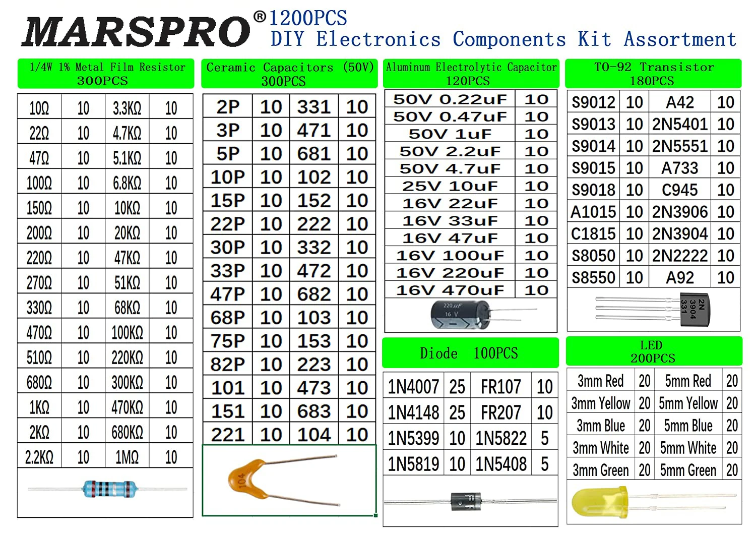The height and width of the screenshot is (534, 756).
Task: Select the "S9018" transistor cell
Action: 593,190
